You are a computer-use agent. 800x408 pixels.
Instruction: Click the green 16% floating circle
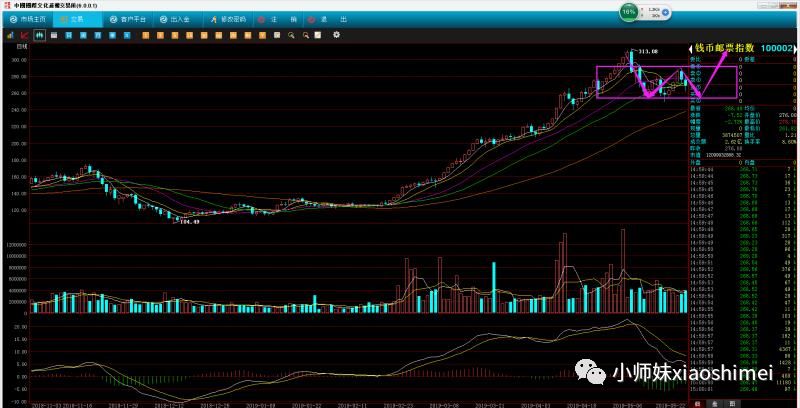coord(629,12)
